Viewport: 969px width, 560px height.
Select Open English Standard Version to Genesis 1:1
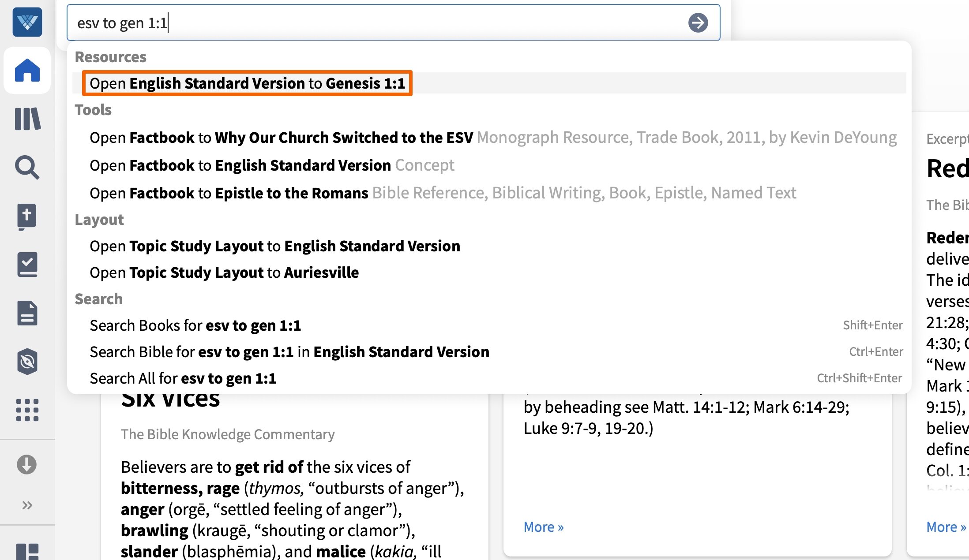pos(247,83)
